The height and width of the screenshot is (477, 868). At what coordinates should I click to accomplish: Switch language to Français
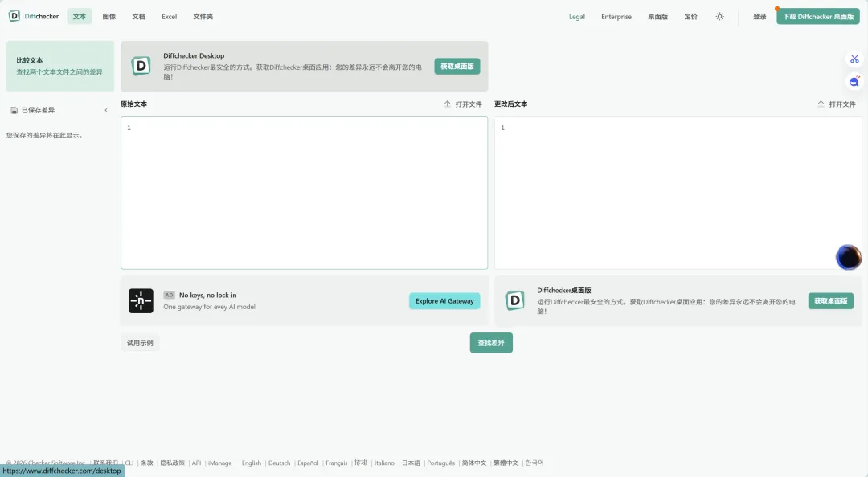[x=337, y=463]
